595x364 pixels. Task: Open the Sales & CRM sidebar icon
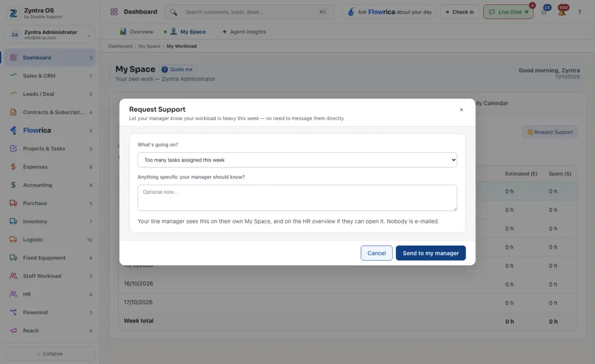click(13, 76)
